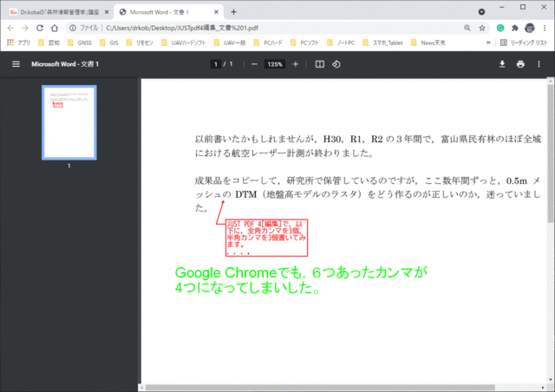The image size is (555, 392).
Task: Click the site information icon in the address bar
Action: coord(73,28)
